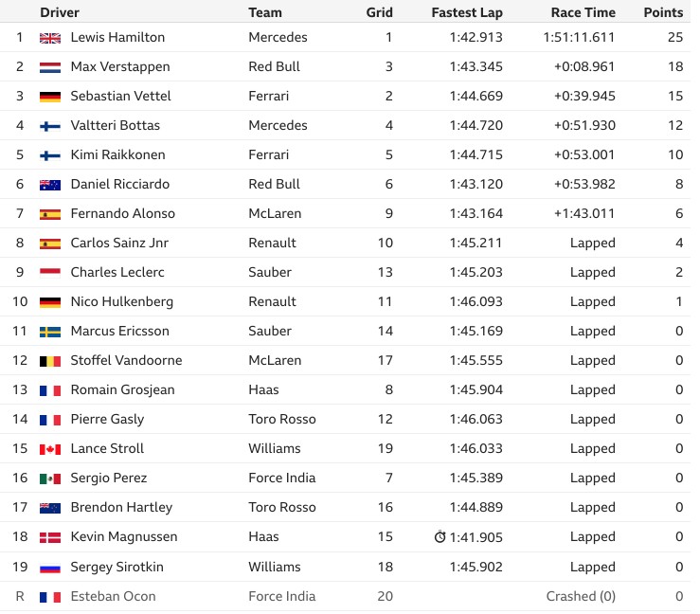Click the retired driver Esteban Ocon
Viewport: 700px width, 614px height.
click(113, 596)
